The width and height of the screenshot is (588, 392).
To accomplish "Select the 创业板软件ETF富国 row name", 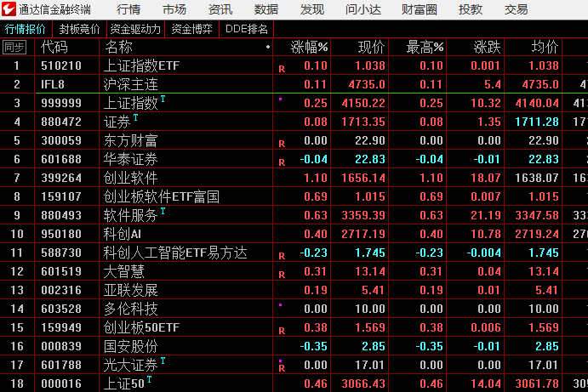I will (x=161, y=196).
